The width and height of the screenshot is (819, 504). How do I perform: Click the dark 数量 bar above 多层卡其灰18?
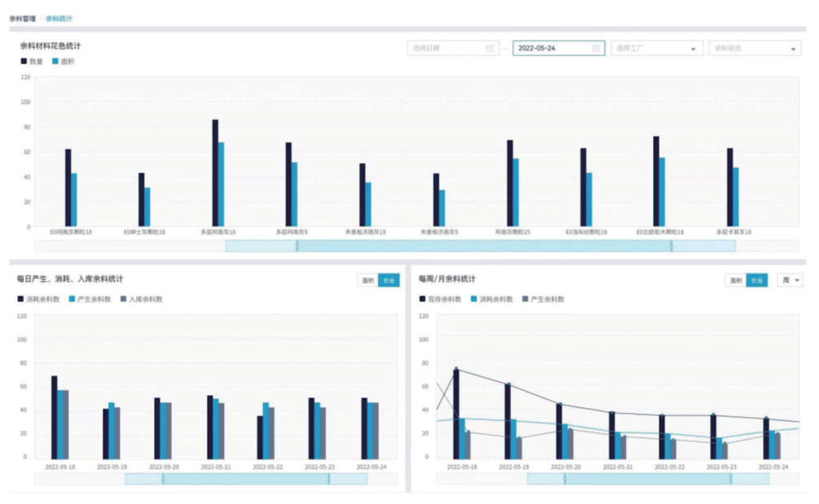point(730,187)
